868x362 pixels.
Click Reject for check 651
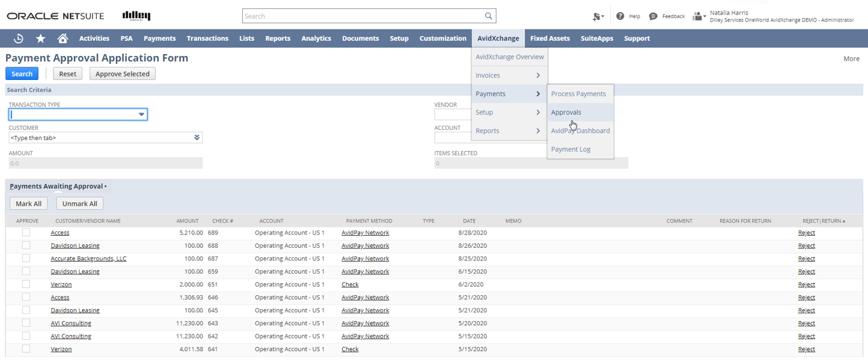point(807,284)
